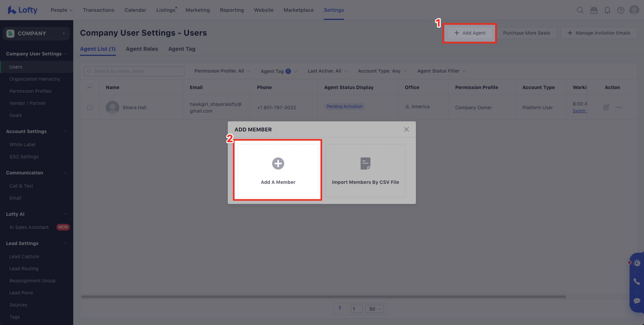
Task: Open the page size 50 dropdown
Action: 375,309
